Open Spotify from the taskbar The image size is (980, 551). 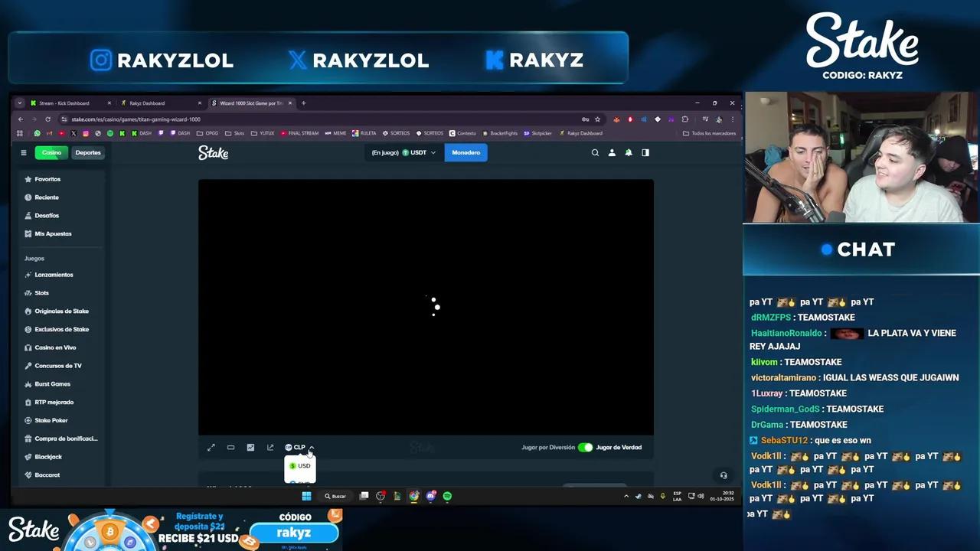click(x=447, y=496)
